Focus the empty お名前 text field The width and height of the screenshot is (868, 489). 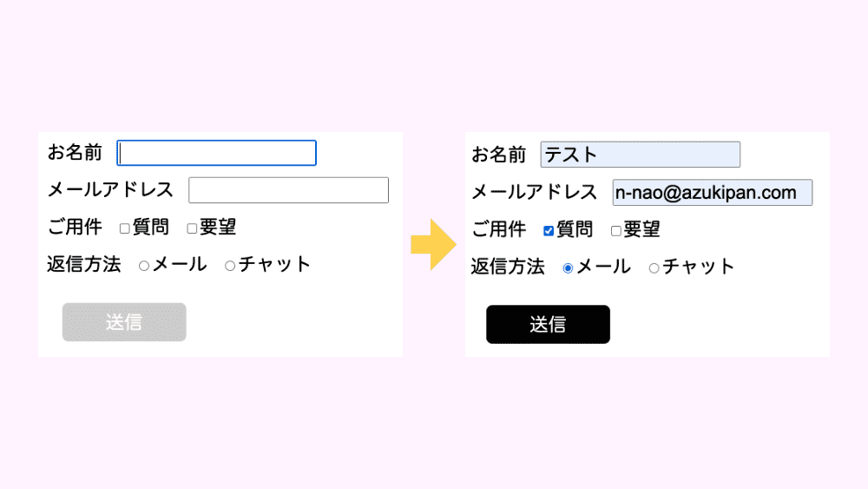pos(216,153)
